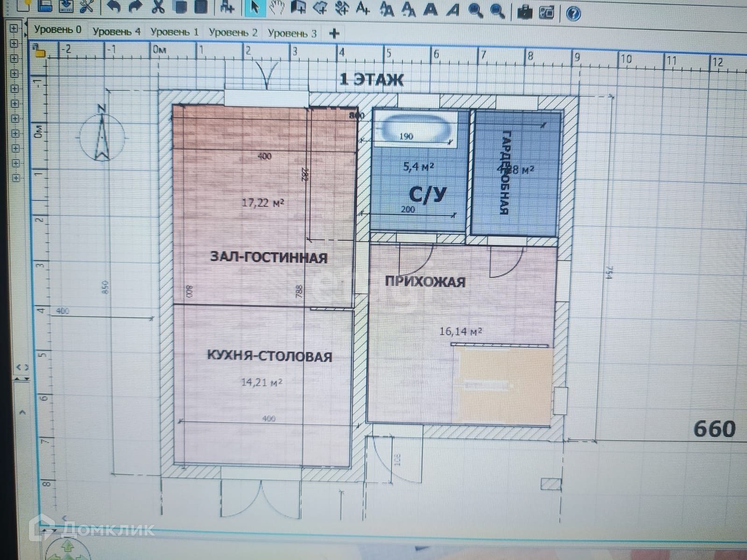Add a new level with plus tab
The height and width of the screenshot is (560, 747).
pyautogui.click(x=334, y=33)
